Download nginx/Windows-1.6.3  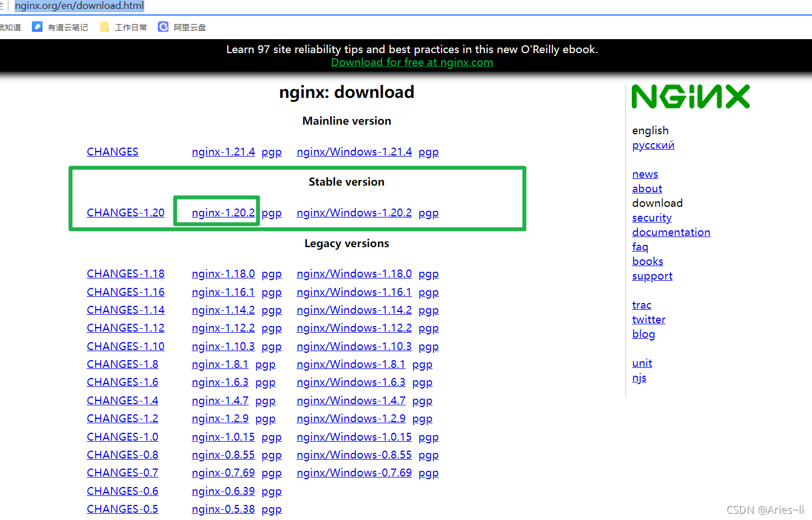pyautogui.click(x=351, y=382)
